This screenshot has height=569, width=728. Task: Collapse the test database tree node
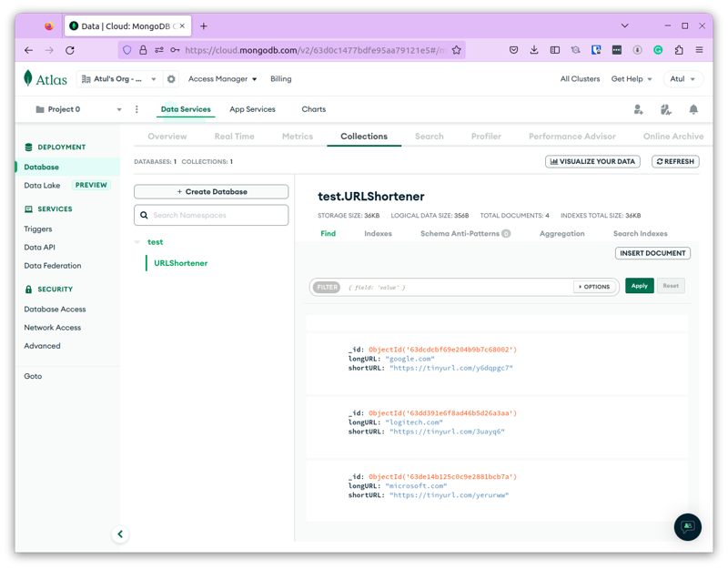(x=138, y=242)
